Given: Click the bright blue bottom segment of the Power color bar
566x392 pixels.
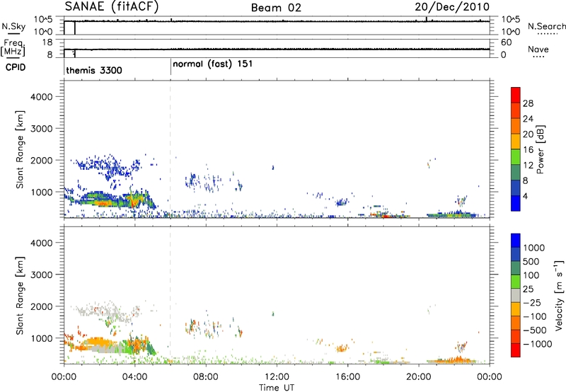Looking at the screenshot, I should click(x=516, y=203).
